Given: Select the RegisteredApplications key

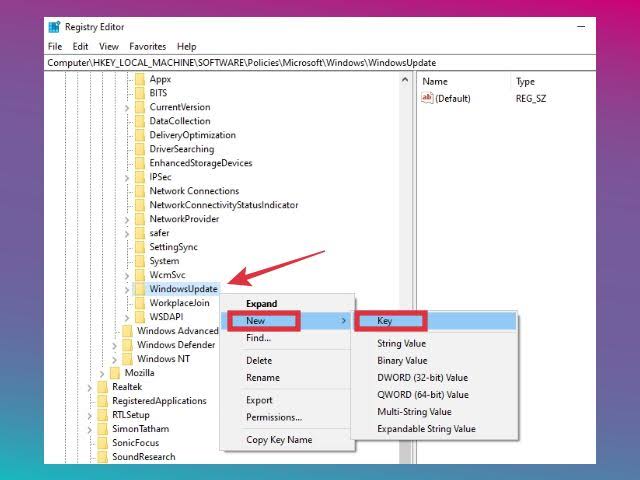Looking at the screenshot, I should coord(159,401).
